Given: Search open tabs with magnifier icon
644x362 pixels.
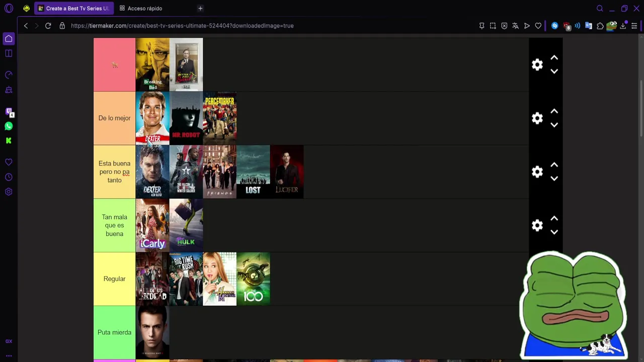Looking at the screenshot, I should [600, 8].
